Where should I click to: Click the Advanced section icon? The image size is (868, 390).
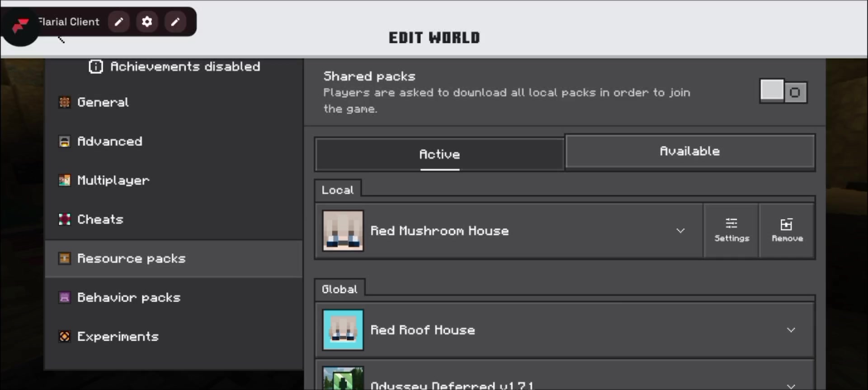pos(65,141)
